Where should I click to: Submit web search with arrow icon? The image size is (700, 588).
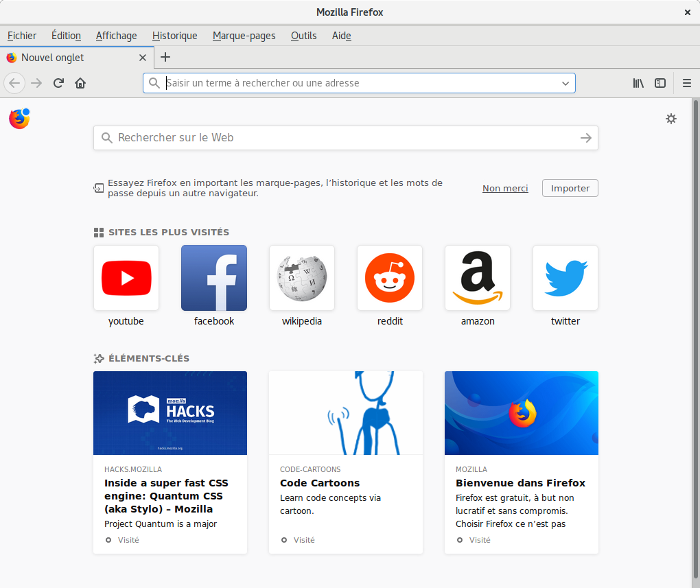585,138
